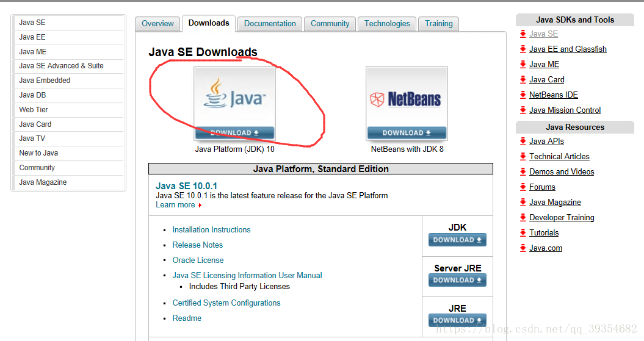Image resolution: width=644 pixels, height=341 pixels.
Task: Click DOWNLOAD under the NetBeans logo
Action: [x=407, y=133]
